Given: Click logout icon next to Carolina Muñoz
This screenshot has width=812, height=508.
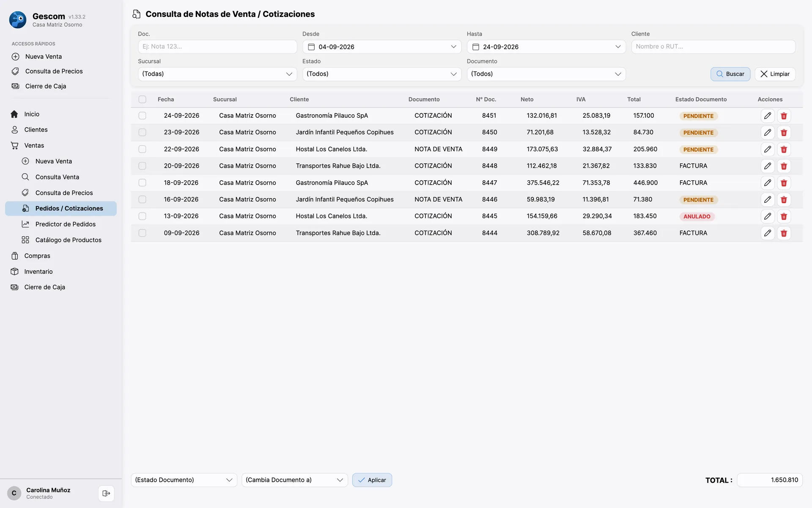Looking at the screenshot, I should click(106, 493).
